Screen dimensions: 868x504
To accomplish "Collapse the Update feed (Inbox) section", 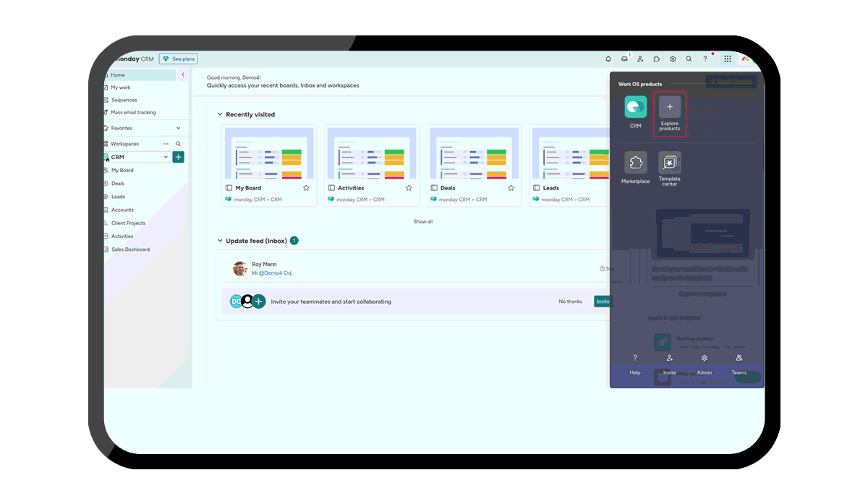I will pyautogui.click(x=221, y=241).
